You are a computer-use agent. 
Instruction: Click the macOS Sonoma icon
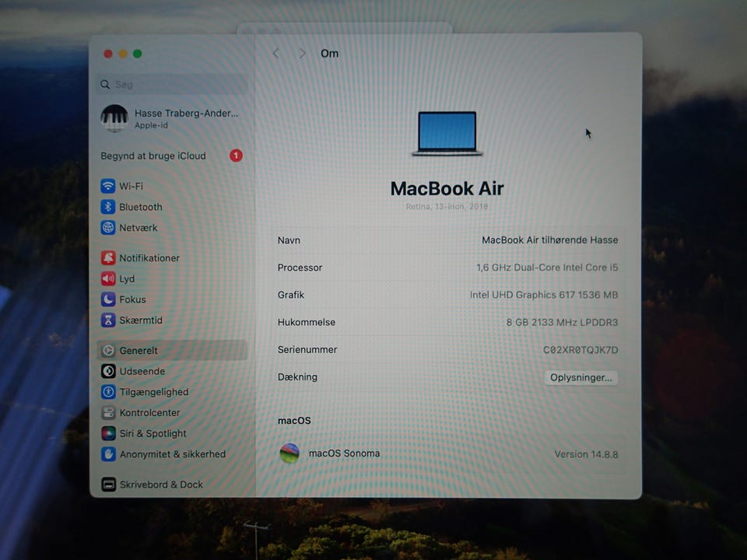tap(289, 453)
